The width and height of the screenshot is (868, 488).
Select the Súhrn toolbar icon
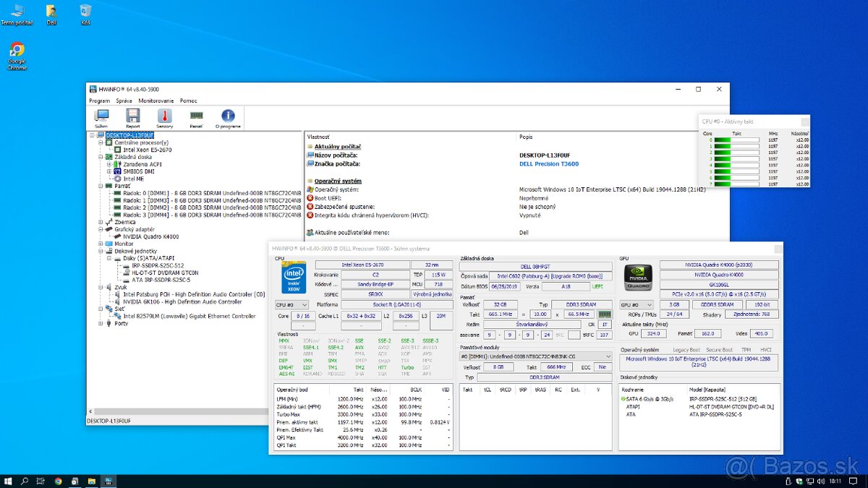coord(102,117)
